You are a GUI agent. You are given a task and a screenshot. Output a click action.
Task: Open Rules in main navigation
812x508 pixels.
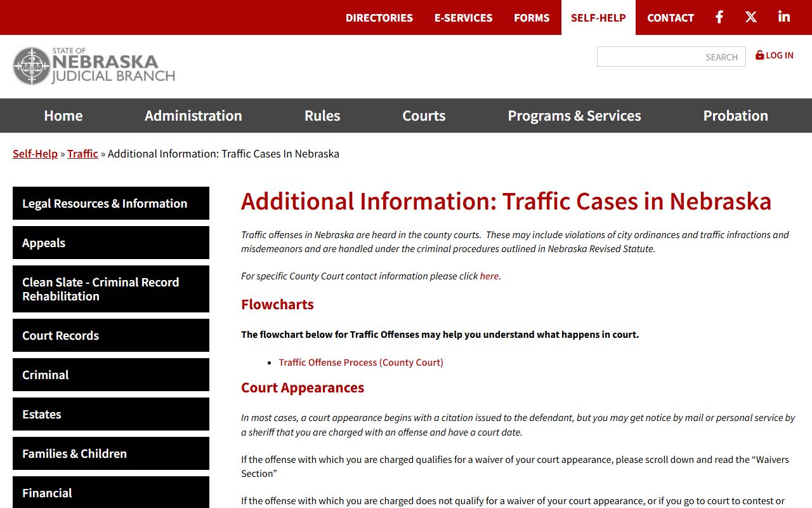322,116
